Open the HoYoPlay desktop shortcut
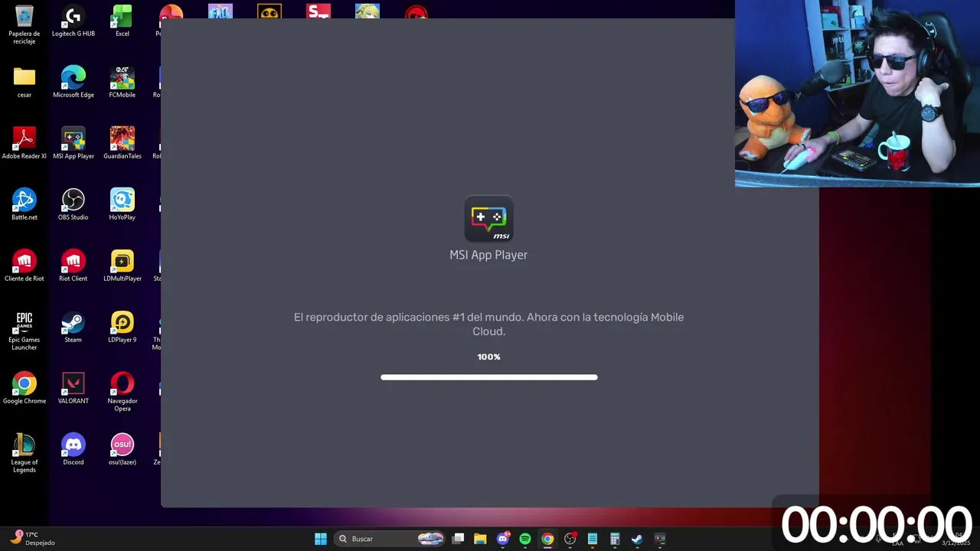Screen dimensions: 980x551 [x=122, y=205]
